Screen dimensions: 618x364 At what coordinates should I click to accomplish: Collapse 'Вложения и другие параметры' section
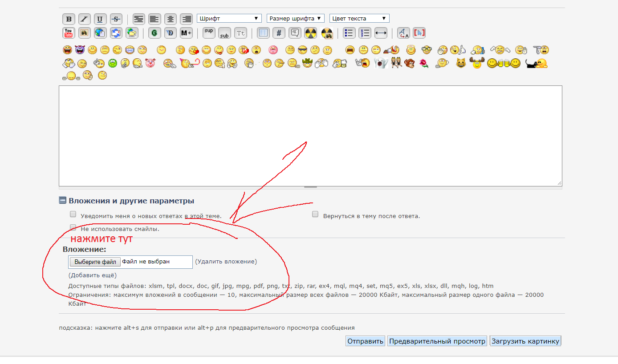(62, 200)
